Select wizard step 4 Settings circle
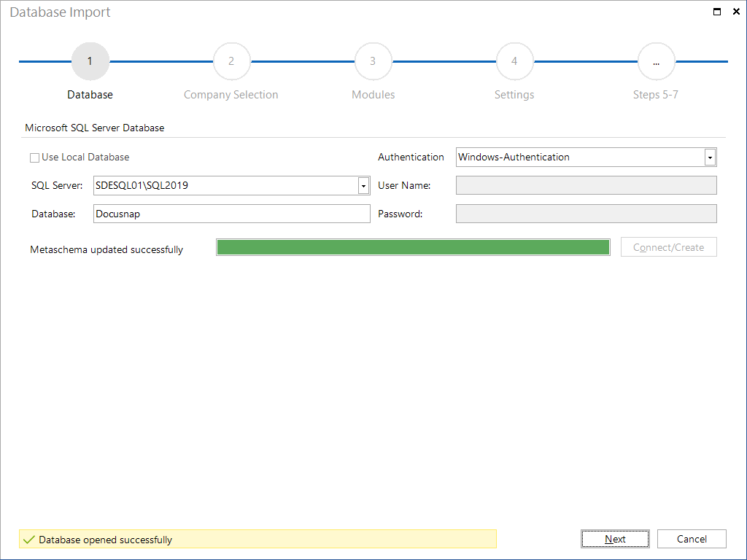The width and height of the screenshot is (747, 560). [x=514, y=61]
